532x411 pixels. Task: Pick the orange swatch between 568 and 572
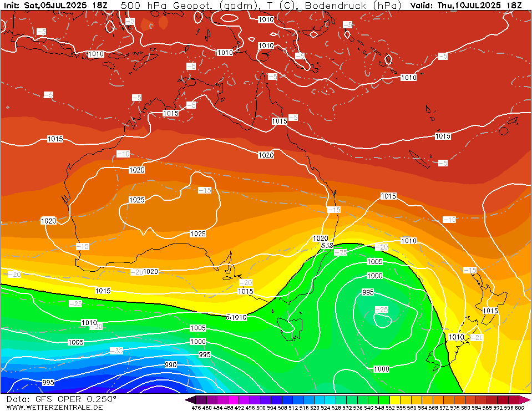coord(438,400)
